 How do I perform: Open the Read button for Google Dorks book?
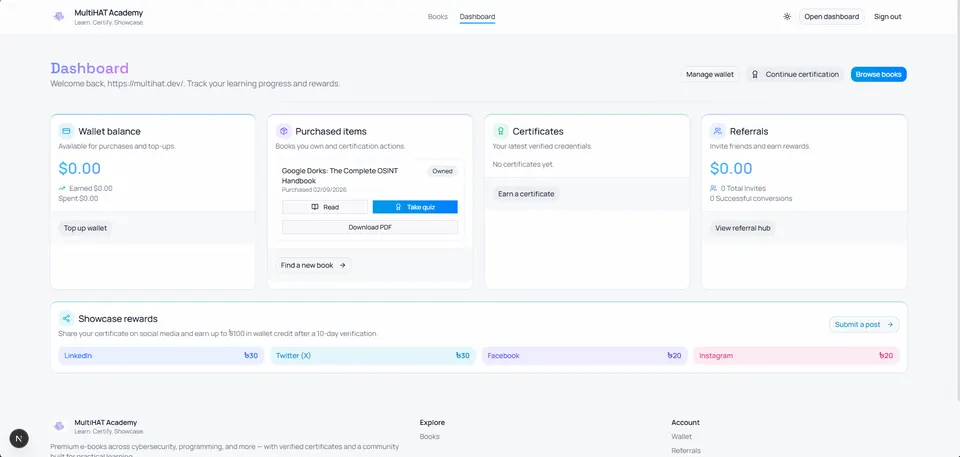click(325, 207)
